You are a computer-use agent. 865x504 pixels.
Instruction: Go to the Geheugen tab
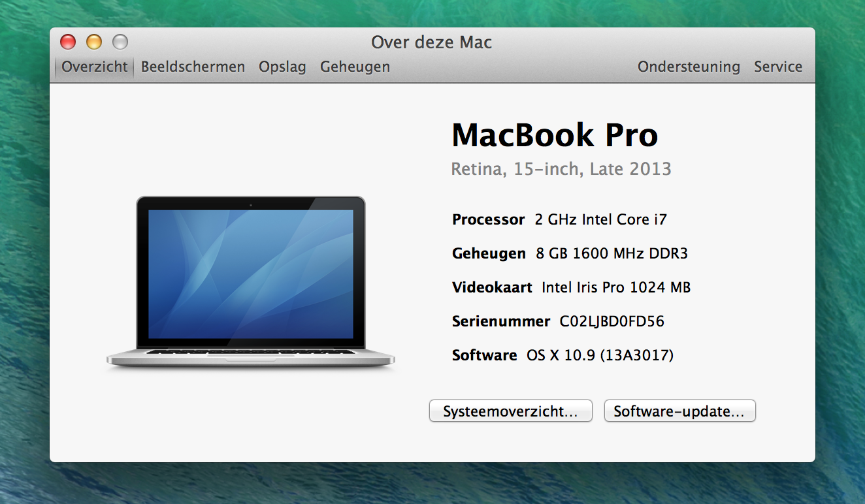[355, 67]
